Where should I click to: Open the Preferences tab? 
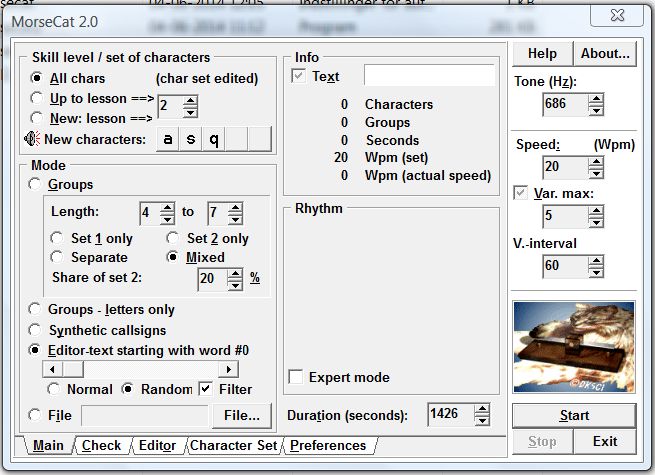coord(328,445)
